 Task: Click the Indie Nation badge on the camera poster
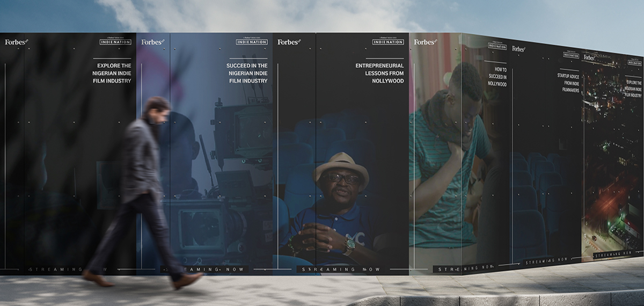pyautogui.click(x=252, y=42)
